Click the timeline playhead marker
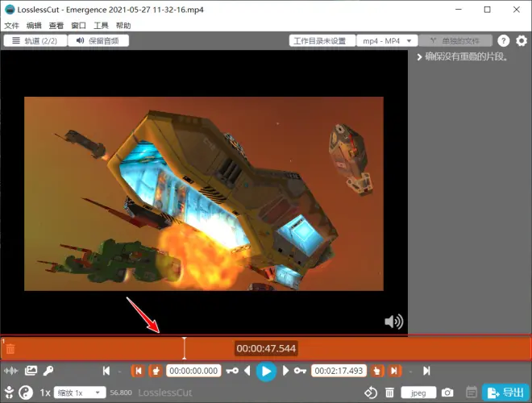Viewport: 532px width, 403px height. (185, 348)
